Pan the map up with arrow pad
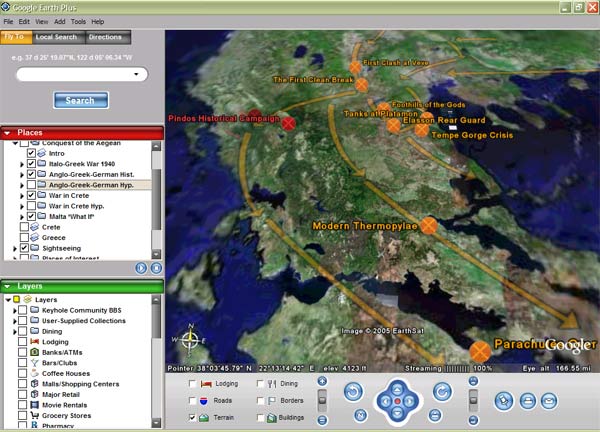This screenshot has height=432, width=600. 397,390
